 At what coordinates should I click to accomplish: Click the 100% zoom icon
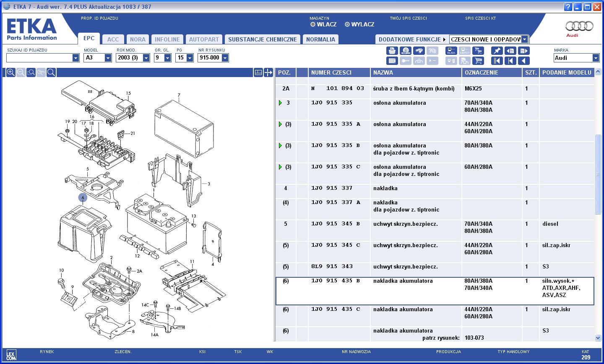pyautogui.click(x=41, y=72)
